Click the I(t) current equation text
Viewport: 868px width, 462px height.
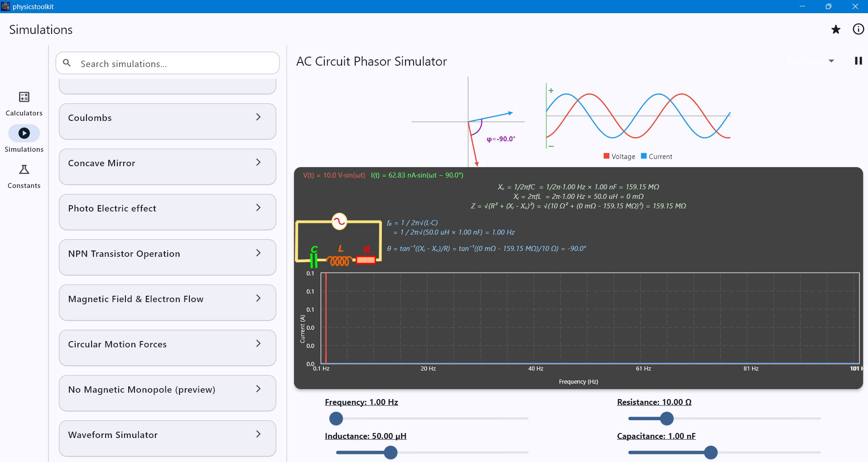[x=417, y=175]
